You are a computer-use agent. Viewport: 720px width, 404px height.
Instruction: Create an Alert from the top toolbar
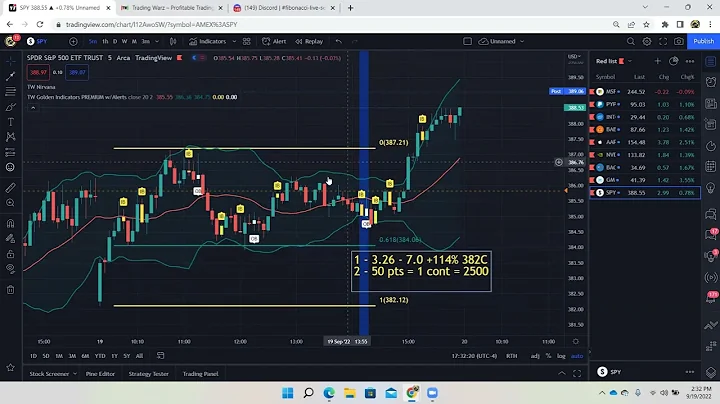274,41
